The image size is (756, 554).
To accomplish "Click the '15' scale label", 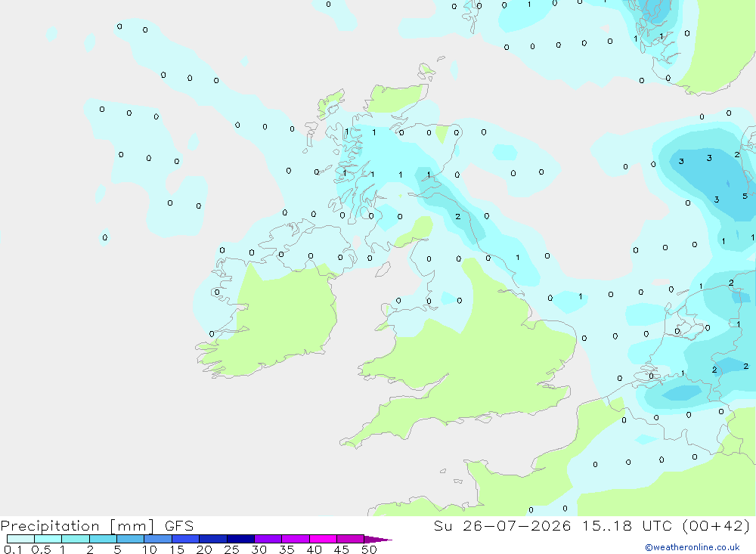I will pos(177,549).
